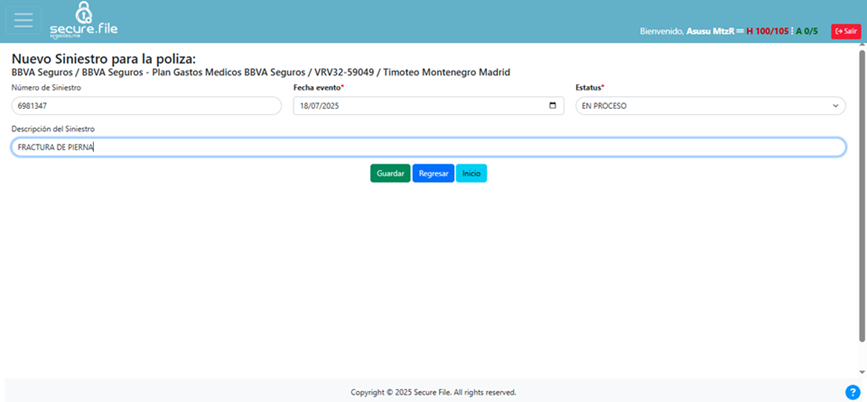The height and width of the screenshot is (402, 867).
Task: Click the H 100/105 red counter
Action: 767,31
